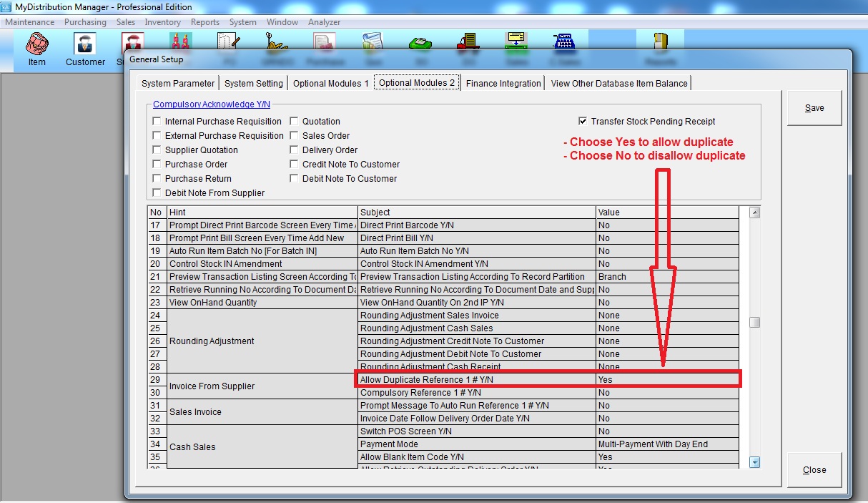The height and width of the screenshot is (503, 868).
Task: Click the scroll document toolbar icon
Action: pos(372,43)
